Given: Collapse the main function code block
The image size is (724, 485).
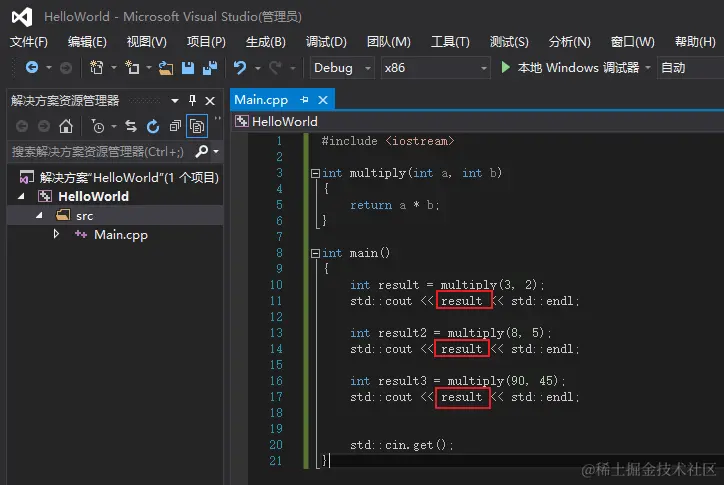Looking at the screenshot, I should coord(315,253).
